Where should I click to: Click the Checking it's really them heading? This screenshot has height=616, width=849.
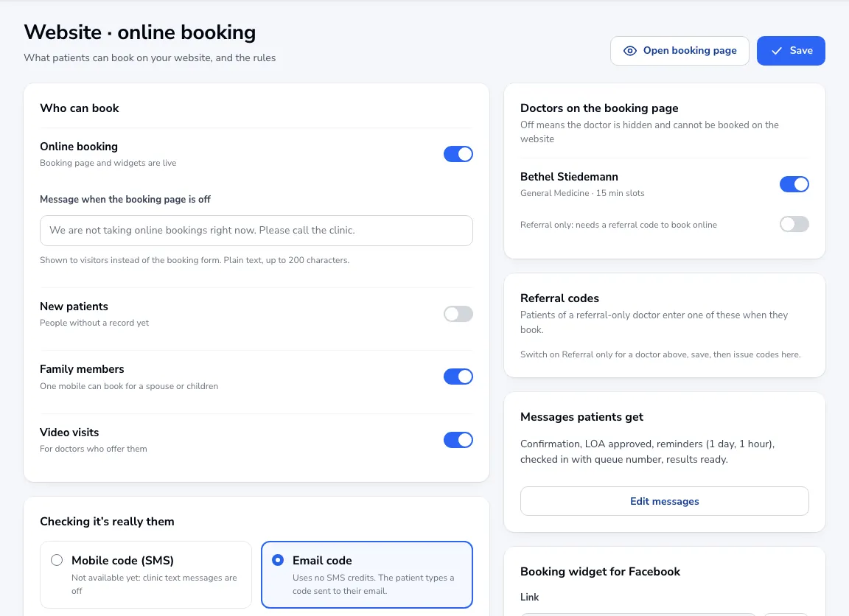tap(107, 522)
